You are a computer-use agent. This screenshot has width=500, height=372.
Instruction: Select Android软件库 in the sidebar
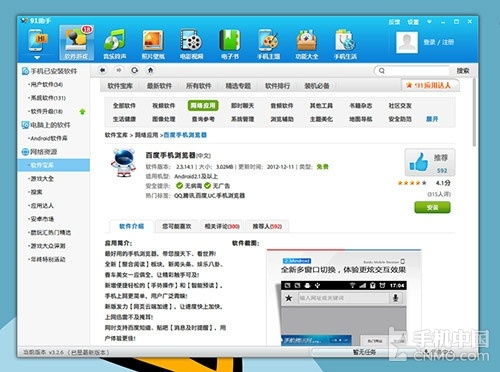[x=48, y=138]
